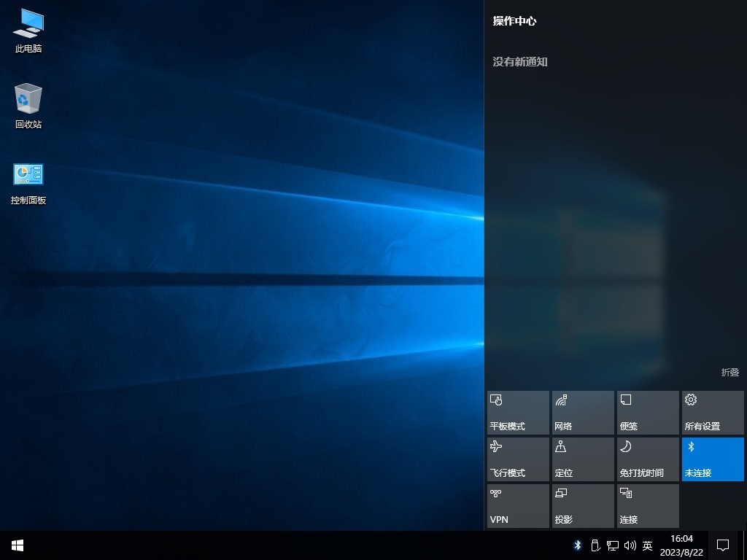Viewport: 747px width, 560px height.
Task: Open 所有设置 all settings tile
Action: (x=713, y=413)
